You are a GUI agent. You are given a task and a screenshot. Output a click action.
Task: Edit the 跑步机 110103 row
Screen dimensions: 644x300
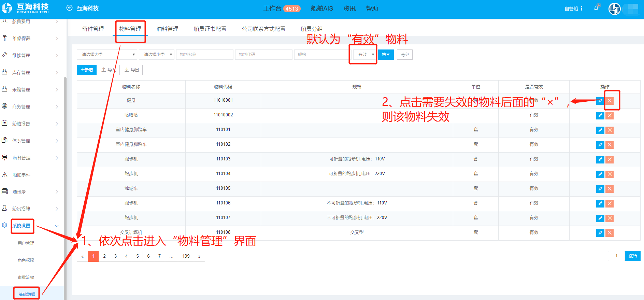point(600,159)
